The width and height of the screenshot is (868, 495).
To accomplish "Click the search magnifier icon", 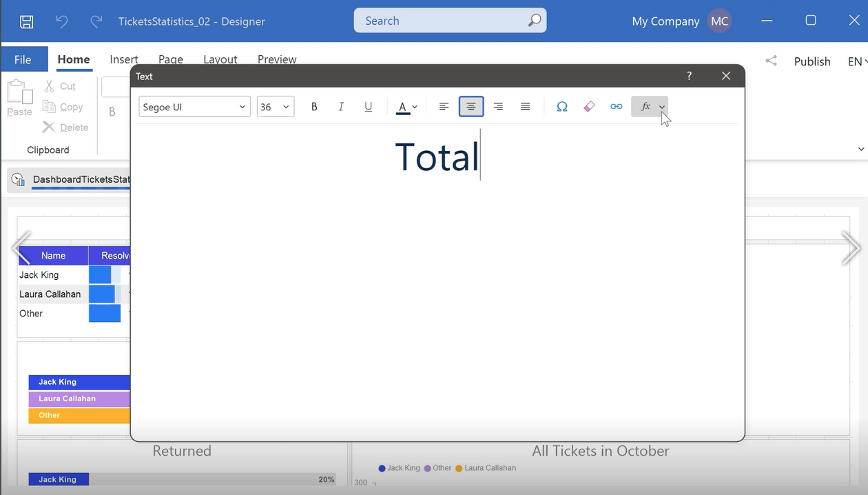I will pyautogui.click(x=535, y=21).
